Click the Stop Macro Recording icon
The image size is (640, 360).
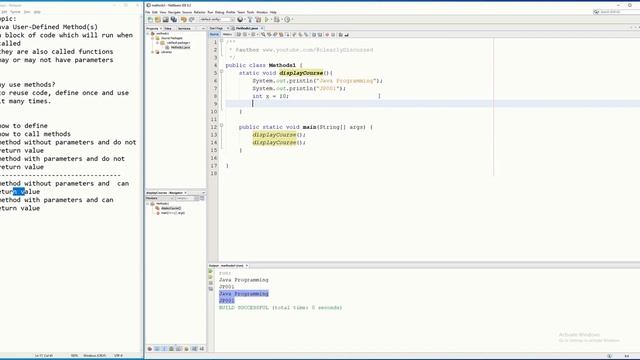tap(333, 35)
